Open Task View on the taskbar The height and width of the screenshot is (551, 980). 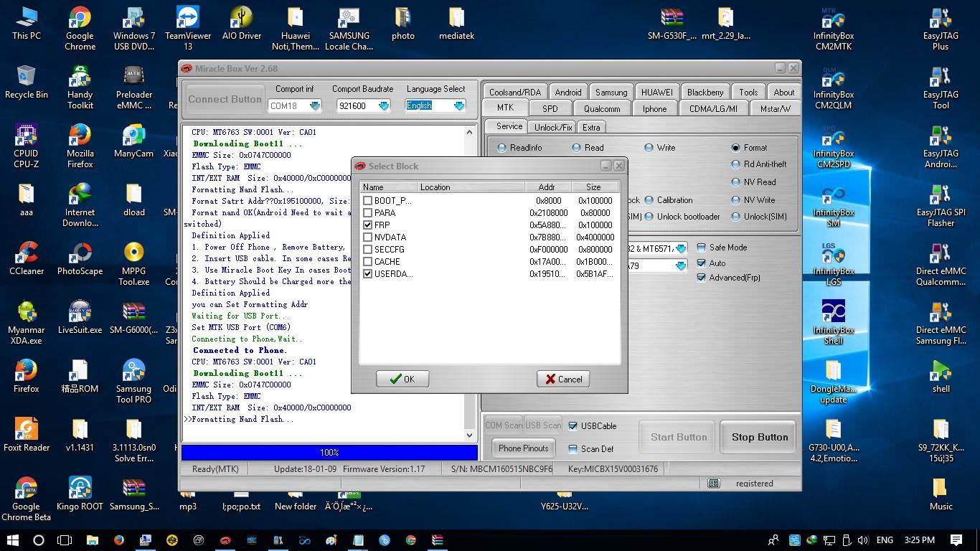pyautogui.click(x=65, y=540)
